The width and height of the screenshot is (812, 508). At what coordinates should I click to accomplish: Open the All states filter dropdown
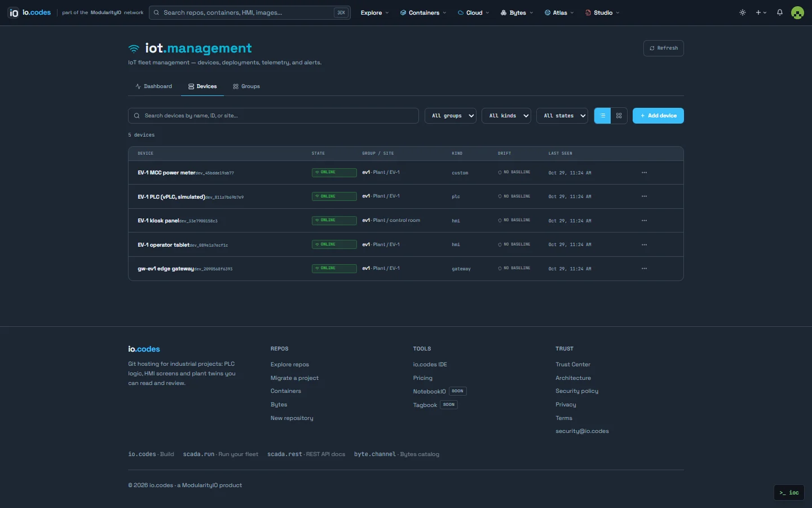coord(562,116)
